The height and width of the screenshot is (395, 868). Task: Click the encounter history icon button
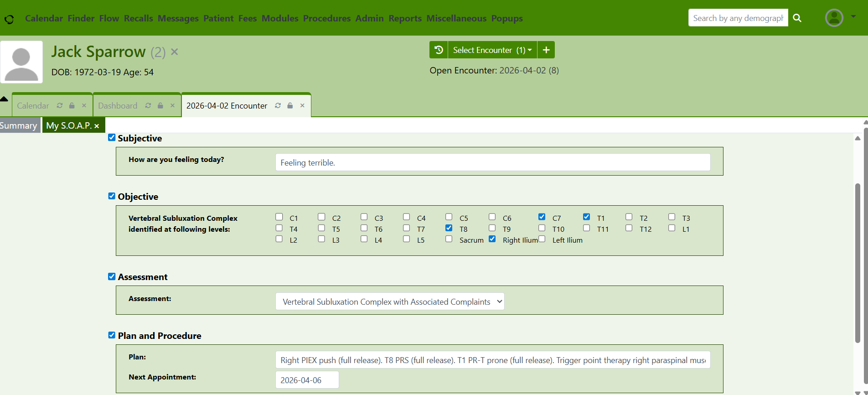(x=439, y=50)
